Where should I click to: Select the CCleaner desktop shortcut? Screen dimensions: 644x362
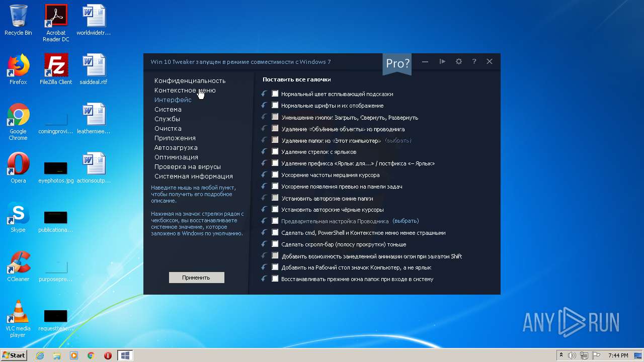pos(18,266)
